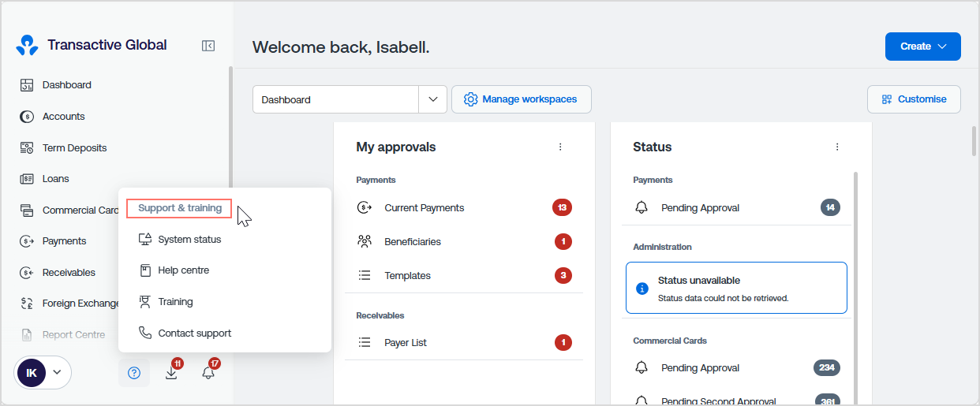Click the Term Deposits sidebar icon
980x406 pixels.
click(x=27, y=148)
